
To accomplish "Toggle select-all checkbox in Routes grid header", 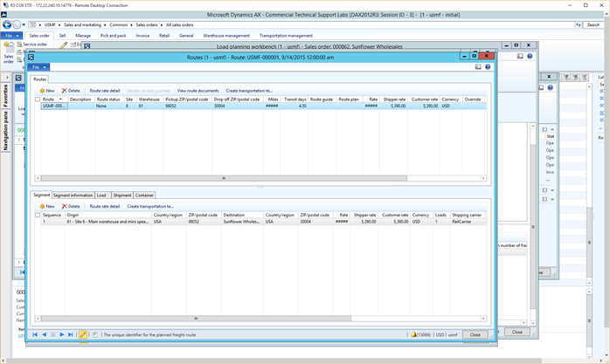I will 37,100.
